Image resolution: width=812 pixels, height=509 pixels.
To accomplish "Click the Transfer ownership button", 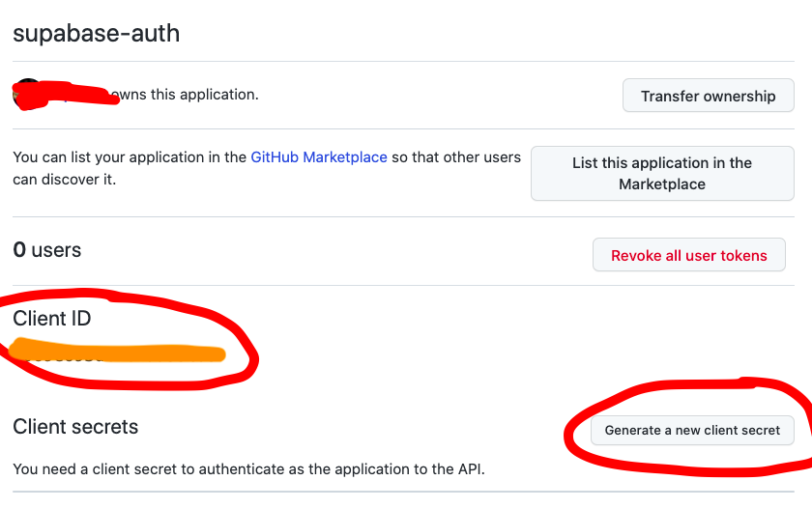I will click(x=708, y=96).
